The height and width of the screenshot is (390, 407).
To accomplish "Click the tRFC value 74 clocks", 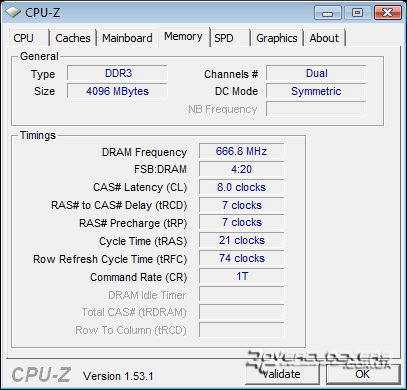I will click(x=242, y=258).
